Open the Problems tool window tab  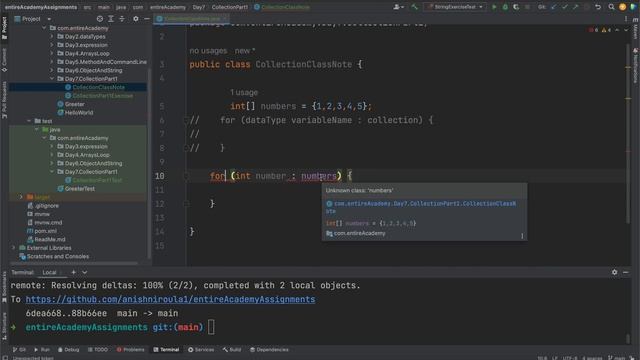coord(131,350)
